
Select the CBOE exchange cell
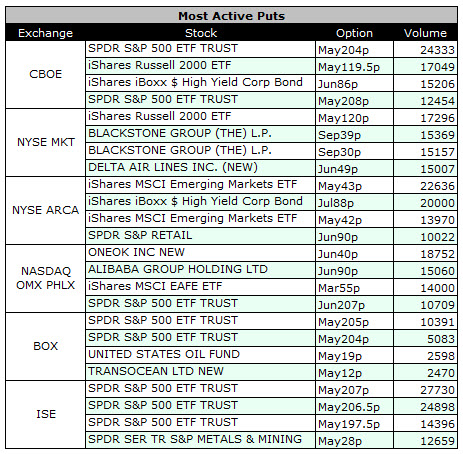pyautogui.click(x=45, y=74)
